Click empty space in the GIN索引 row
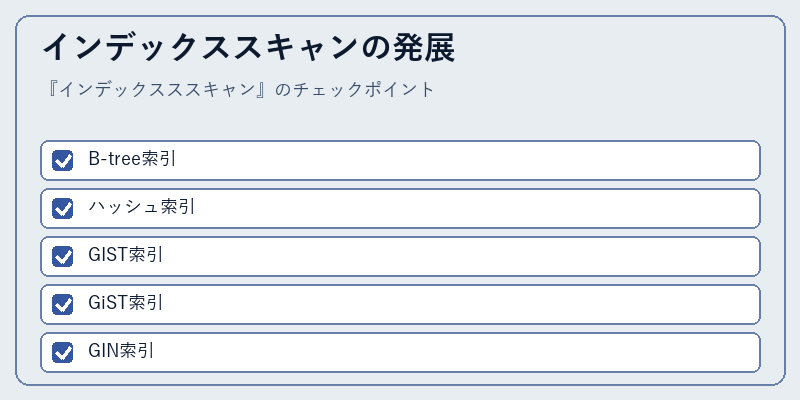This screenshot has width=800, height=400. point(459,352)
